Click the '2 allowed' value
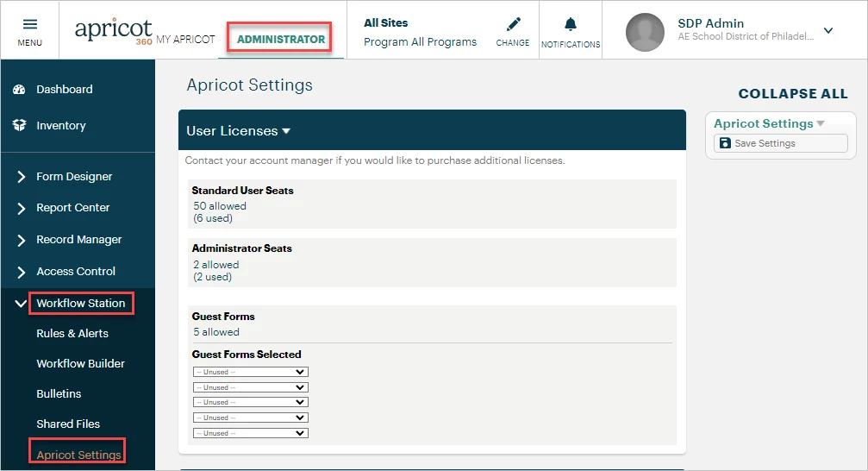 point(215,265)
